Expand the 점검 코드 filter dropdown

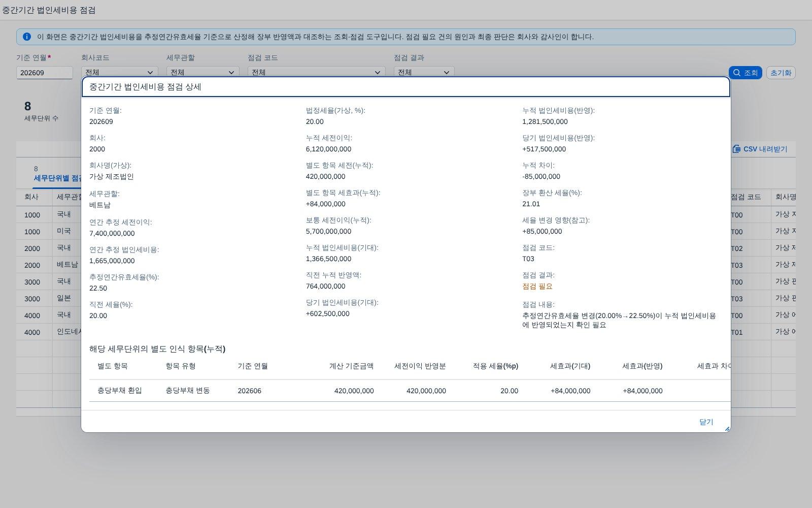[317, 73]
